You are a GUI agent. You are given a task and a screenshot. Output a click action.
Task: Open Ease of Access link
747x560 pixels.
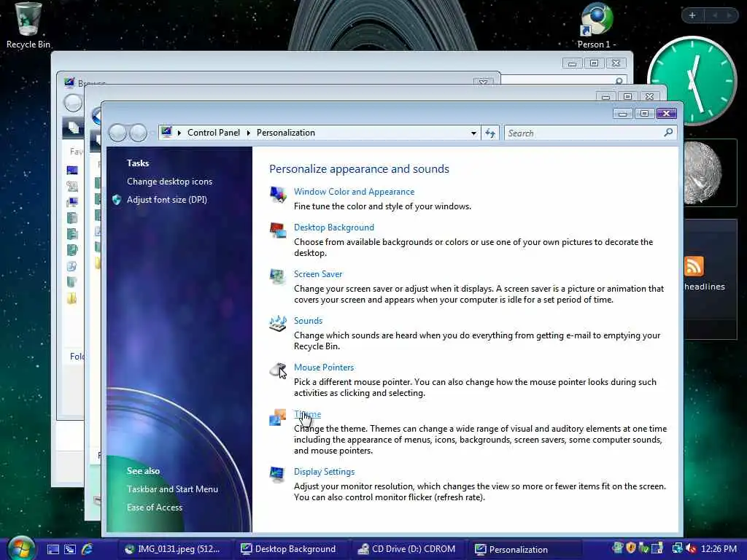click(x=155, y=507)
